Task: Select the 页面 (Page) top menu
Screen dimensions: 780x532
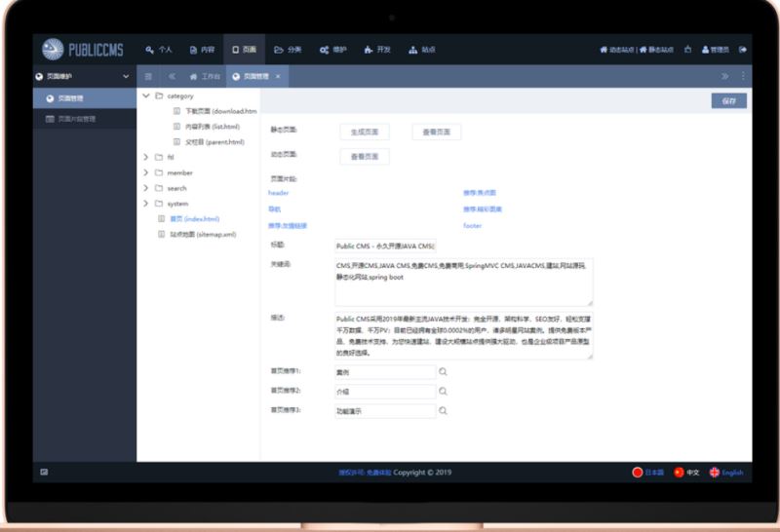Action: point(245,50)
